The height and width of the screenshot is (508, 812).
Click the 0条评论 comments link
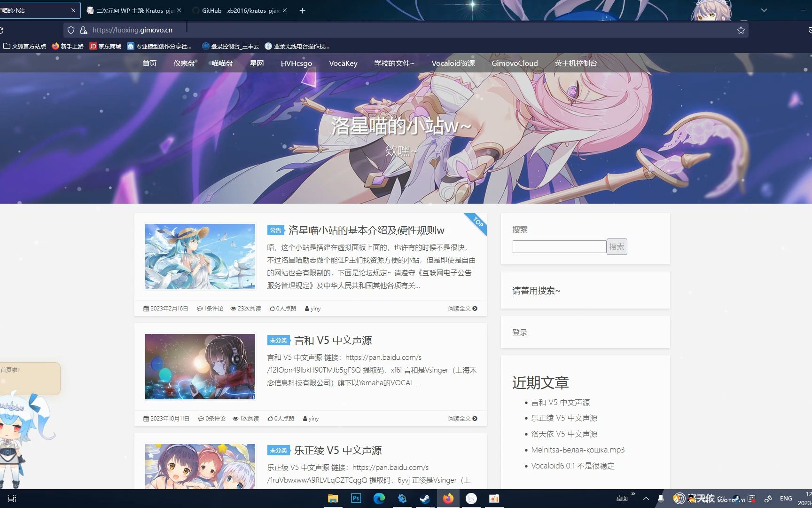[x=212, y=419]
